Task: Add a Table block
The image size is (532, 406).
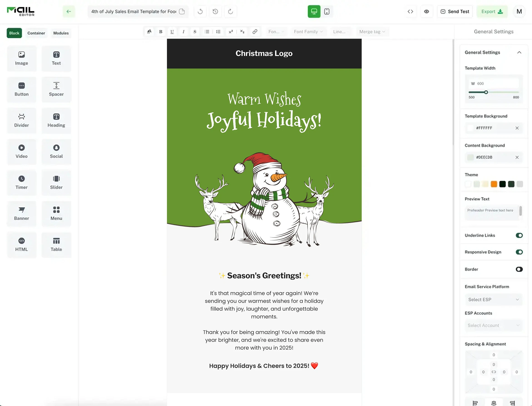Action: click(x=56, y=245)
